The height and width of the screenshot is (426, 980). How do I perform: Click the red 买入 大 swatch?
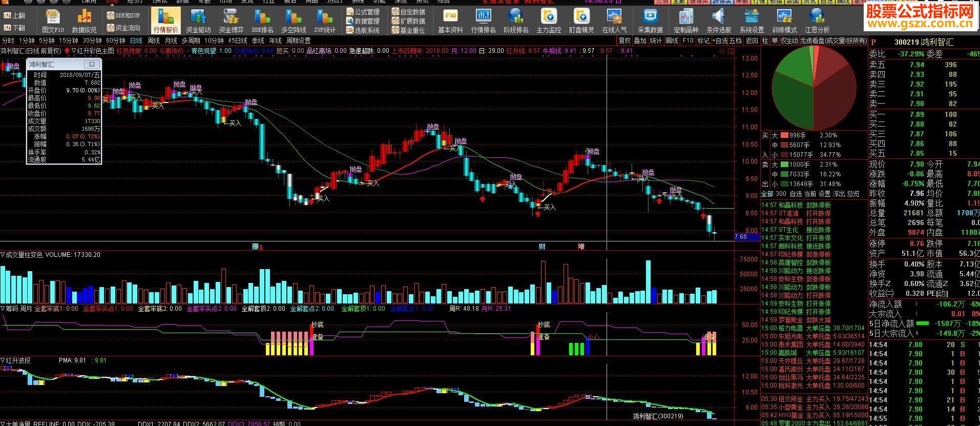784,135
